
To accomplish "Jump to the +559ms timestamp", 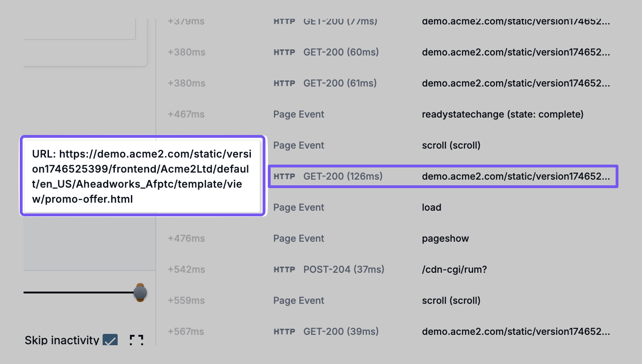I will [x=186, y=301].
